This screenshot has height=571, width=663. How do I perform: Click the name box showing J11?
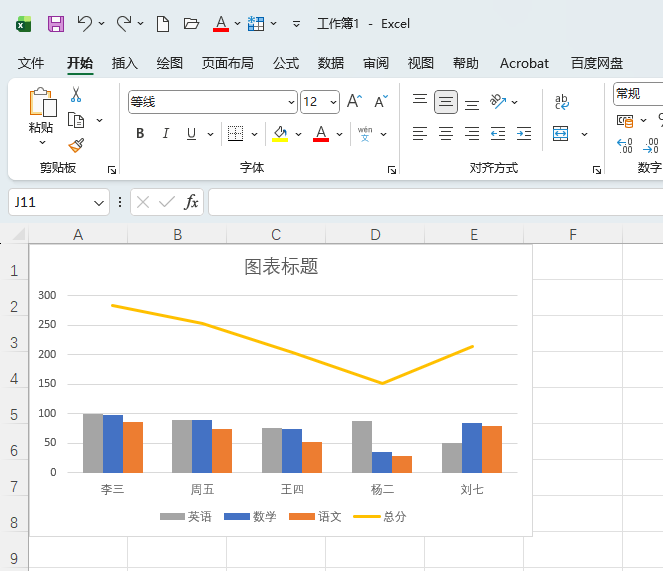pyautogui.click(x=59, y=202)
